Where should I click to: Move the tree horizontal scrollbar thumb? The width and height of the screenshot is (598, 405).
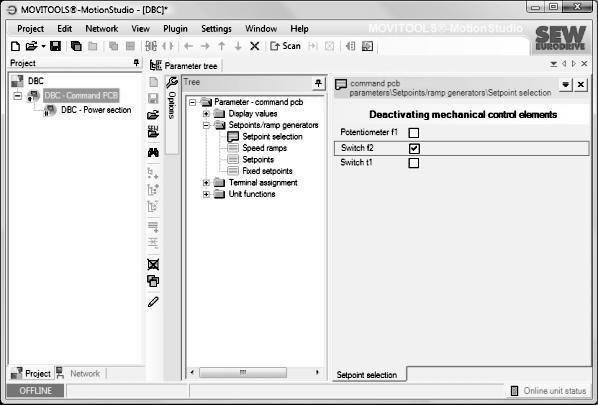pyautogui.click(x=243, y=372)
